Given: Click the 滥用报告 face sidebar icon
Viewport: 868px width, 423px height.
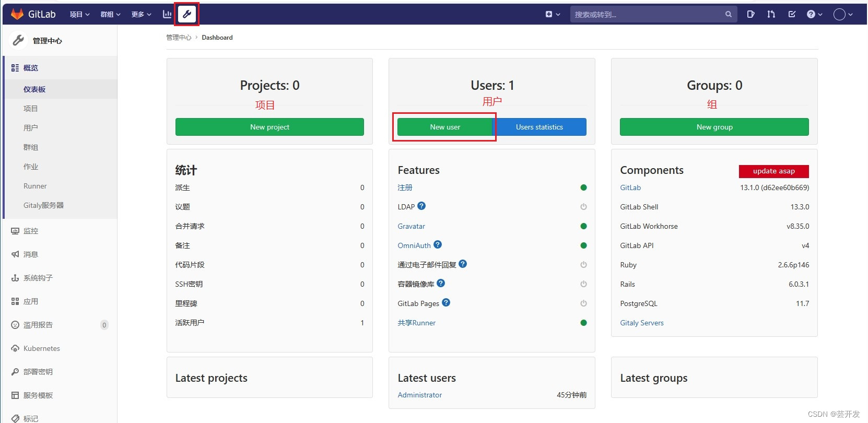Looking at the screenshot, I should click(15, 325).
